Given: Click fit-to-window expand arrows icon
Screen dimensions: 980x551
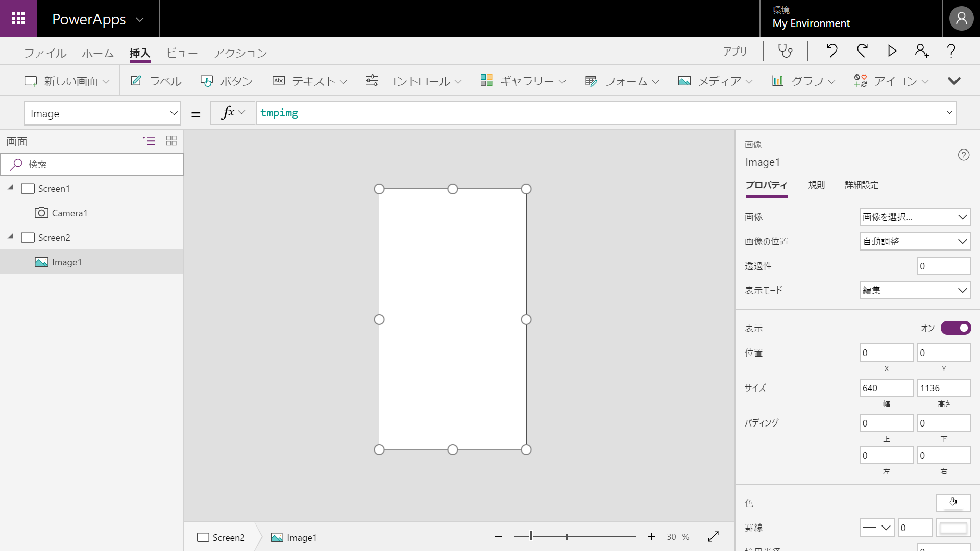Looking at the screenshot, I should click(714, 537).
